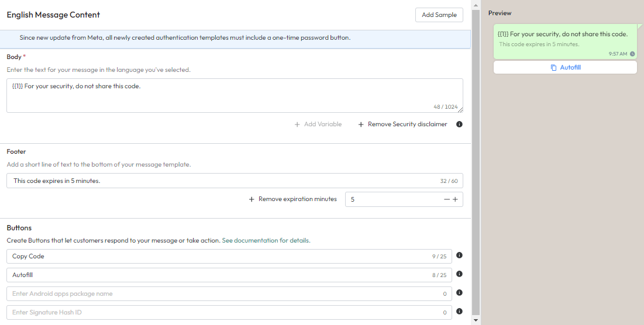The width and height of the screenshot is (644, 325).
Task: Decrease expiration minutes with minus stepper
Action: (x=447, y=199)
